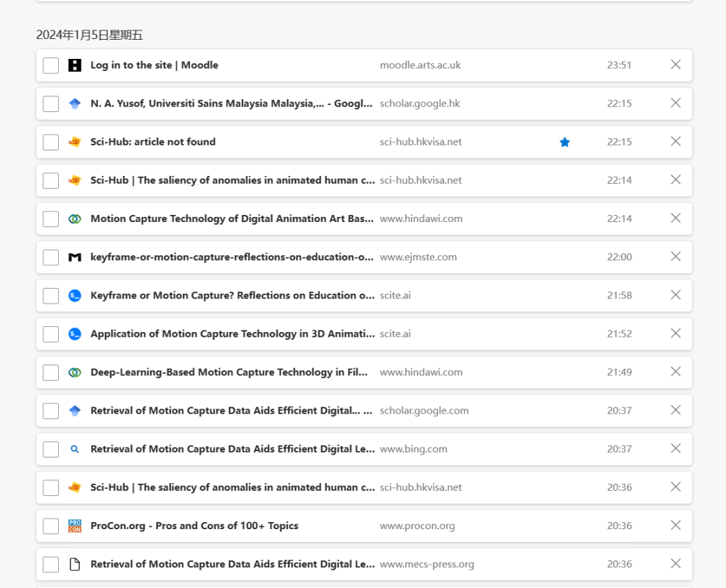Open the Sci-Hub saliency title visited at 22:14
Screen dimensions: 726x588
point(233,180)
